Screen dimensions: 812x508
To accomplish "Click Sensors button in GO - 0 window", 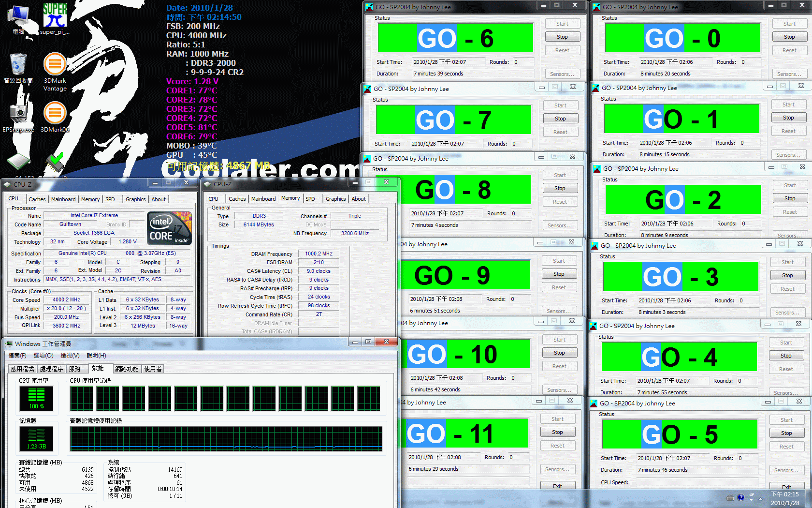I will (x=789, y=74).
